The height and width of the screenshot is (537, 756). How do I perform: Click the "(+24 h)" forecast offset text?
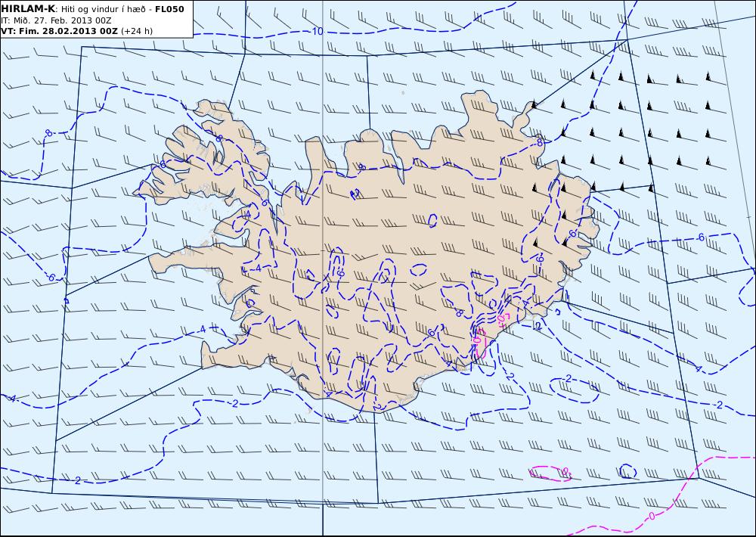click(x=136, y=31)
